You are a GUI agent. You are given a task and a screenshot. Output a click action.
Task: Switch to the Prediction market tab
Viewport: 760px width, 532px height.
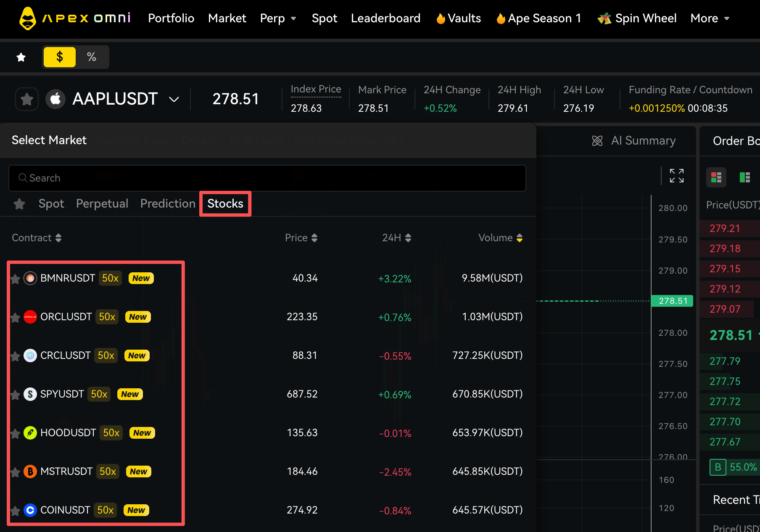[x=168, y=204]
